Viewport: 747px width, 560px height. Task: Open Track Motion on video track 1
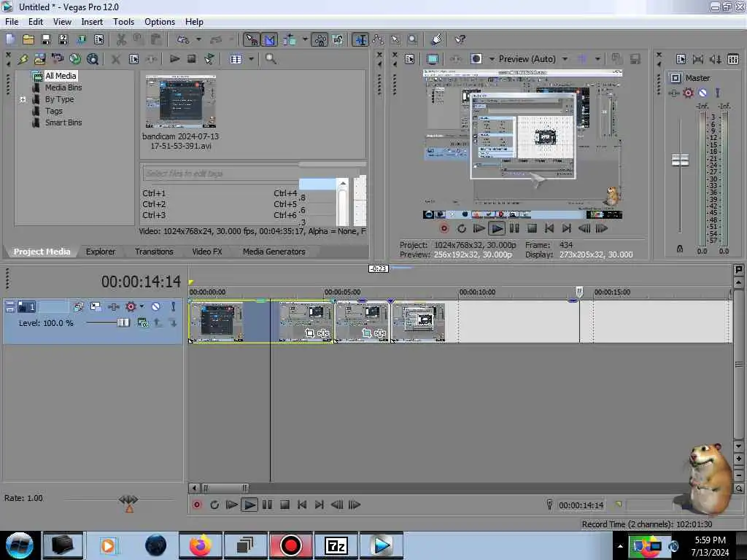click(x=96, y=307)
